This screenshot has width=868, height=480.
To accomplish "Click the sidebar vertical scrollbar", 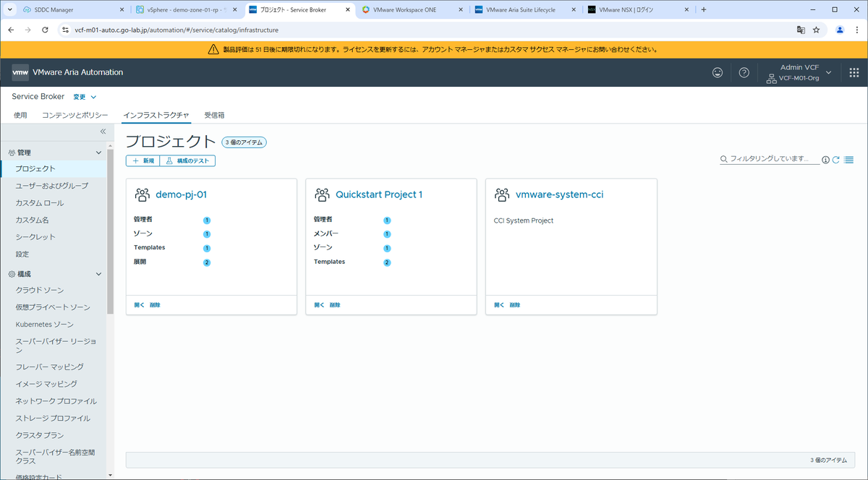I will pos(110,231).
